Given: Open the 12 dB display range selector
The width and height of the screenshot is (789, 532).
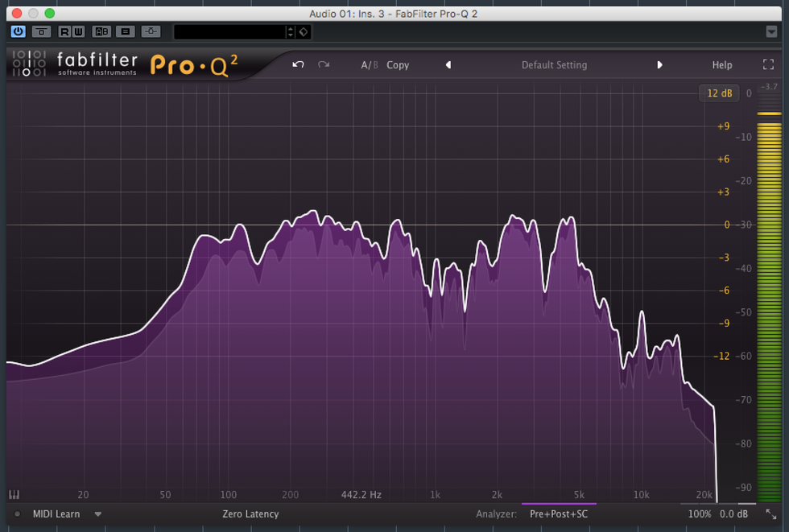Looking at the screenshot, I should point(719,93).
